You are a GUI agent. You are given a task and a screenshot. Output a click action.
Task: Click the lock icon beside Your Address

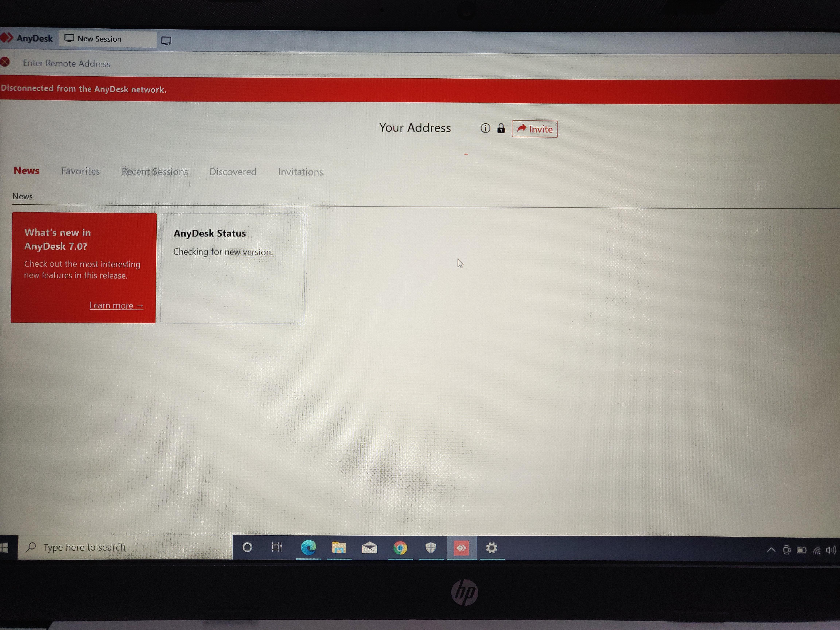[501, 129]
